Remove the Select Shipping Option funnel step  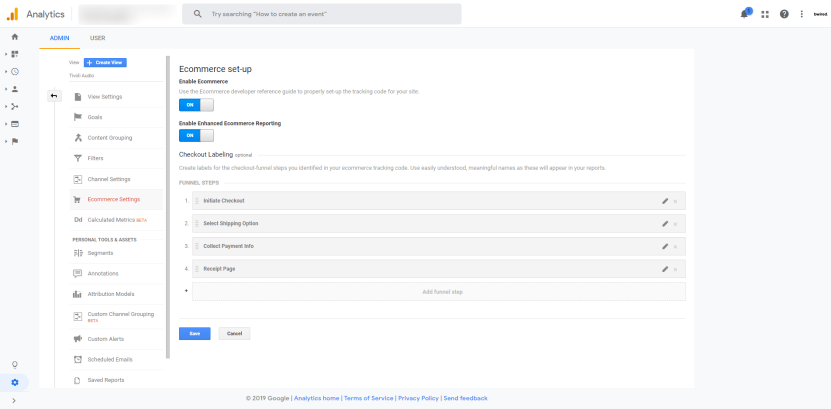[675, 224]
